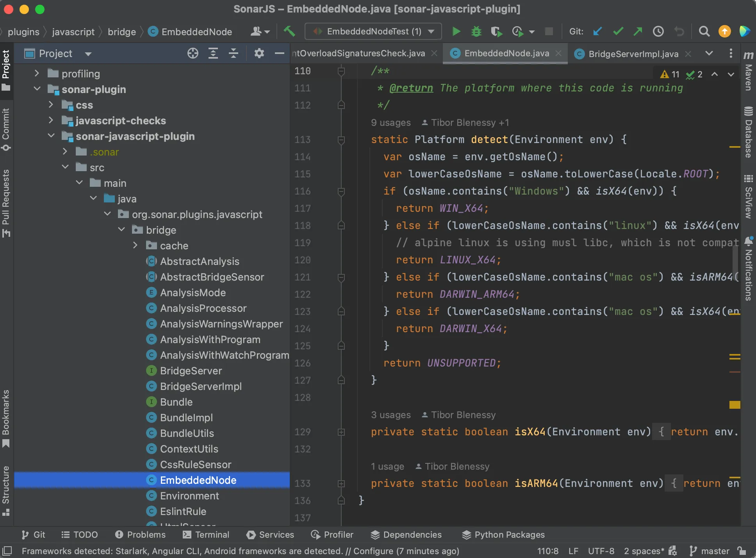
Task: Open the Maven tool window
Action: coord(748,72)
